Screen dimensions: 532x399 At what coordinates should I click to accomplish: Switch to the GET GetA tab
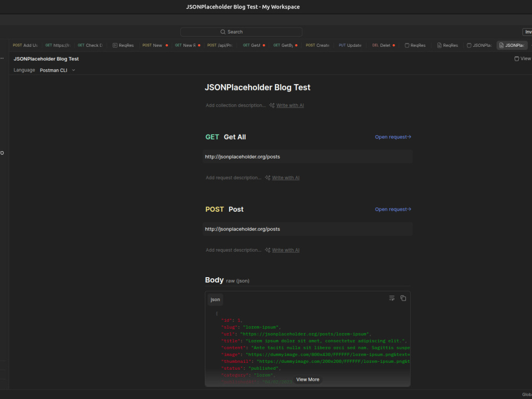[253, 45]
